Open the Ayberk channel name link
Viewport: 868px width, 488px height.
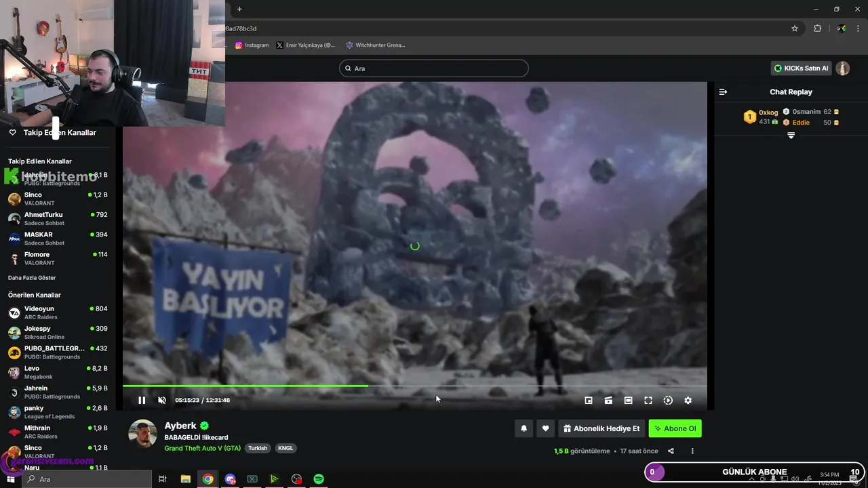pos(180,426)
